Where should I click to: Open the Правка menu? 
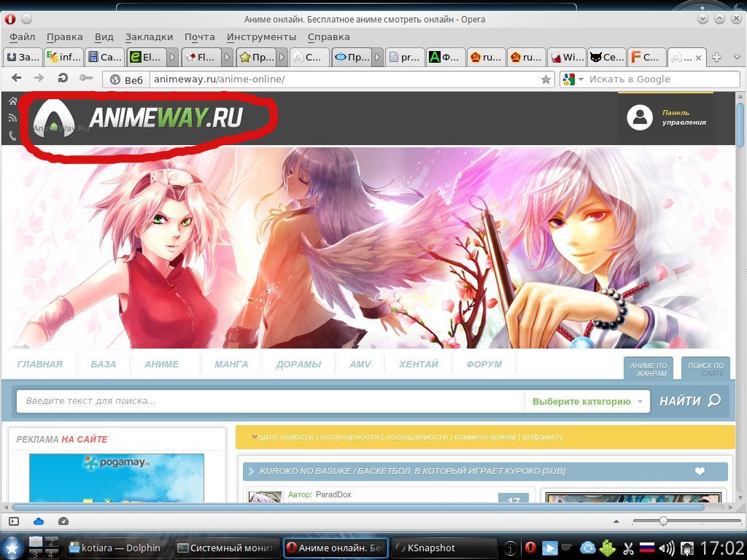tap(64, 37)
